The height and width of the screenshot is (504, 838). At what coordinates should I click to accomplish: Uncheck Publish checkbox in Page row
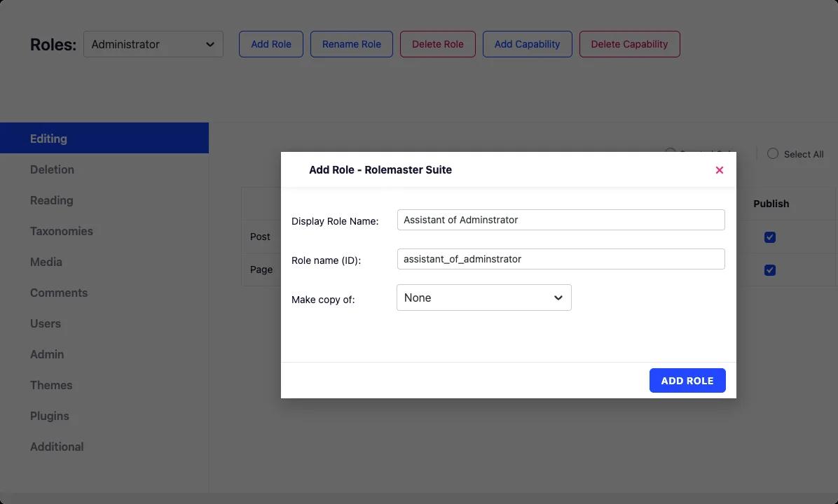pyautogui.click(x=769, y=270)
